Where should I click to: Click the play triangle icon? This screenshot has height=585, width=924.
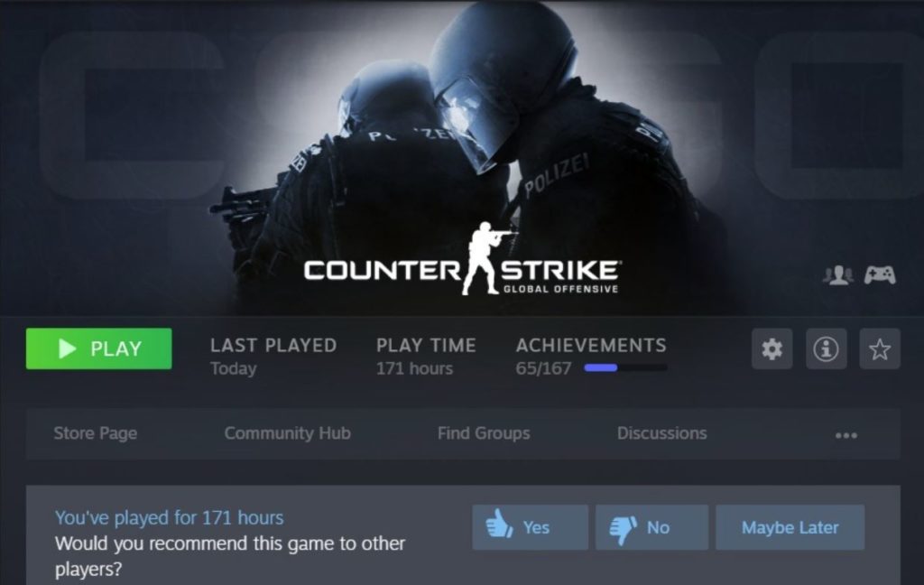(68, 348)
